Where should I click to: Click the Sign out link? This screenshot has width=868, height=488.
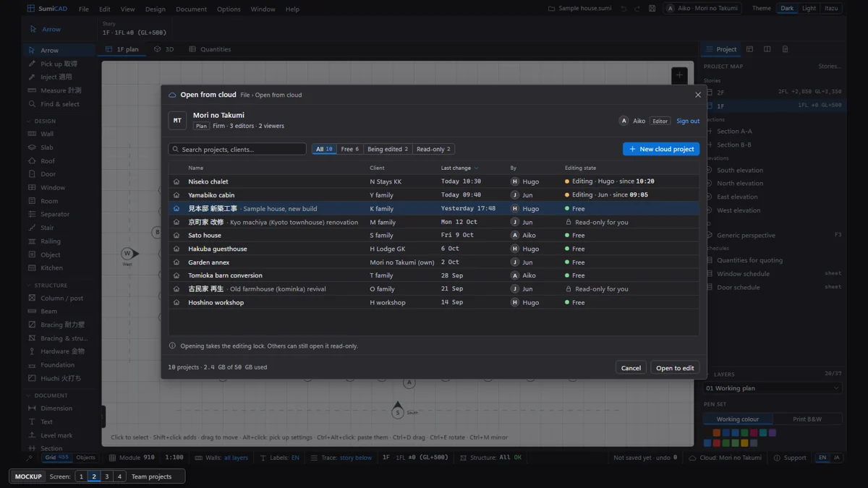click(688, 121)
